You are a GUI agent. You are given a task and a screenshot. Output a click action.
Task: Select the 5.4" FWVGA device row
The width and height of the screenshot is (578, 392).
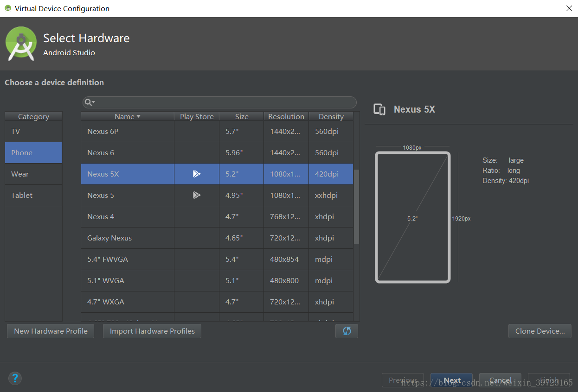(x=217, y=259)
